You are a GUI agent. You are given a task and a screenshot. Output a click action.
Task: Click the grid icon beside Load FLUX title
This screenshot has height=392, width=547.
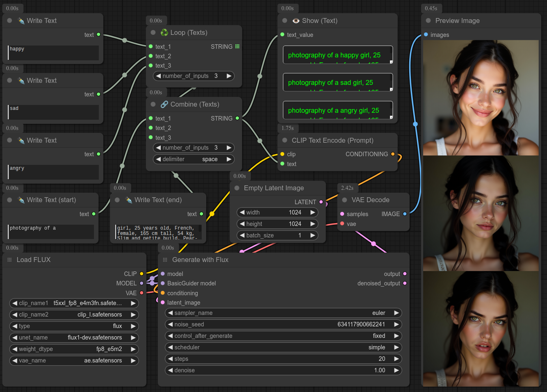click(9, 260)
